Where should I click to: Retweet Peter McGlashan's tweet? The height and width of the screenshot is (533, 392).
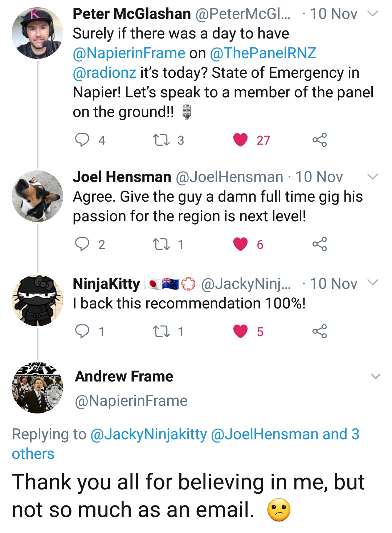point(162,140)
